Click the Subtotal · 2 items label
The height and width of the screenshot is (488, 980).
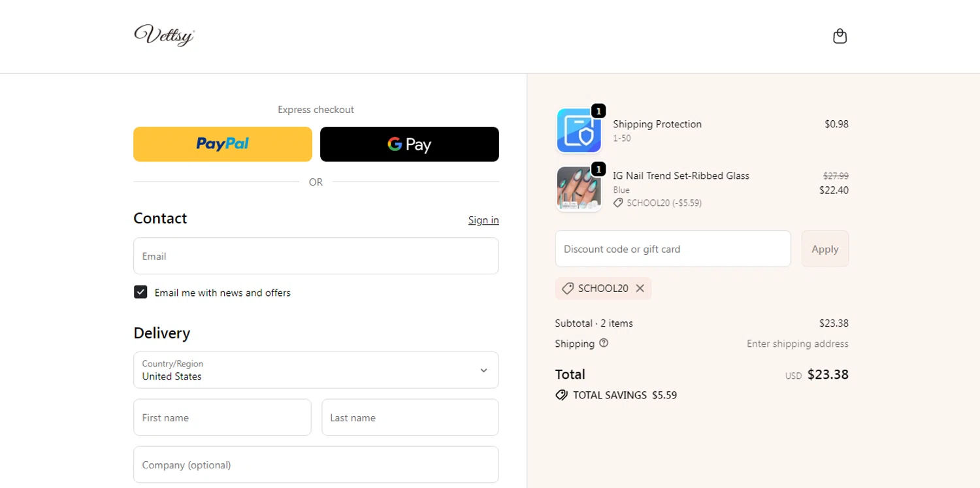click(x=594, y=323)
